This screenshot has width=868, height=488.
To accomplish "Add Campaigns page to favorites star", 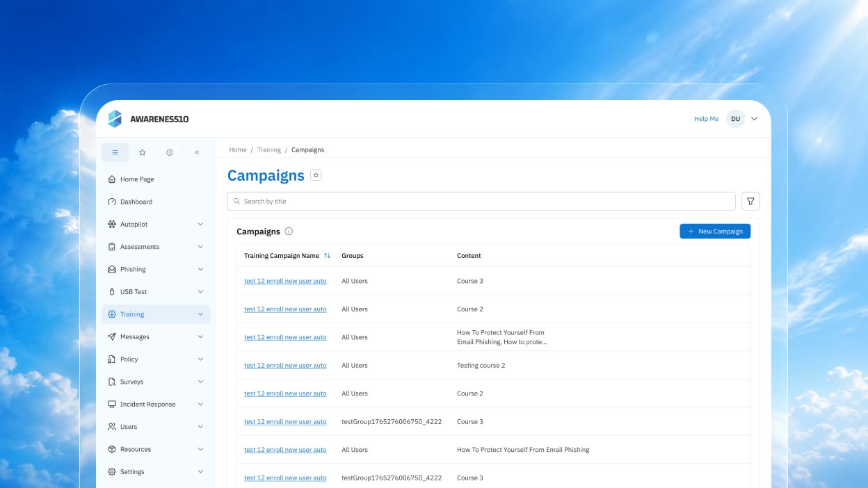I will point(316,175).
